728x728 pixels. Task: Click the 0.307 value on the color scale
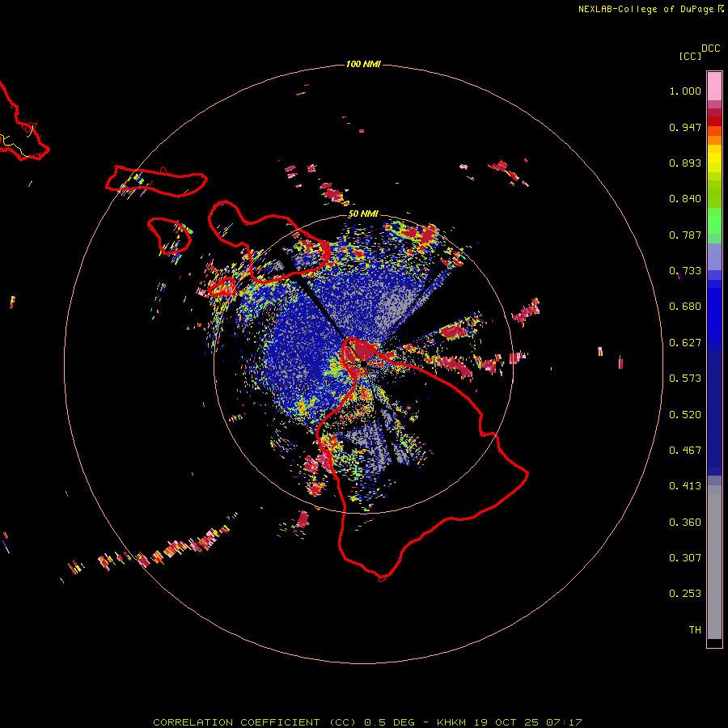pyautogui.click(x=685, y=558)
